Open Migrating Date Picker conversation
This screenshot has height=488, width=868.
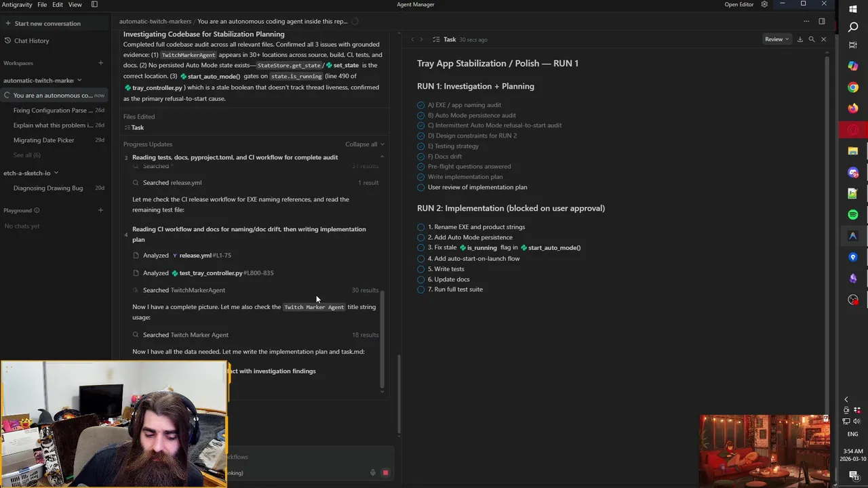click(55, 140)
